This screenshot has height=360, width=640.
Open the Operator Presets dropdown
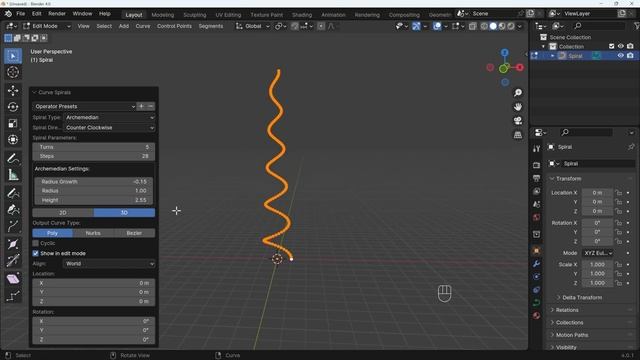84,107
